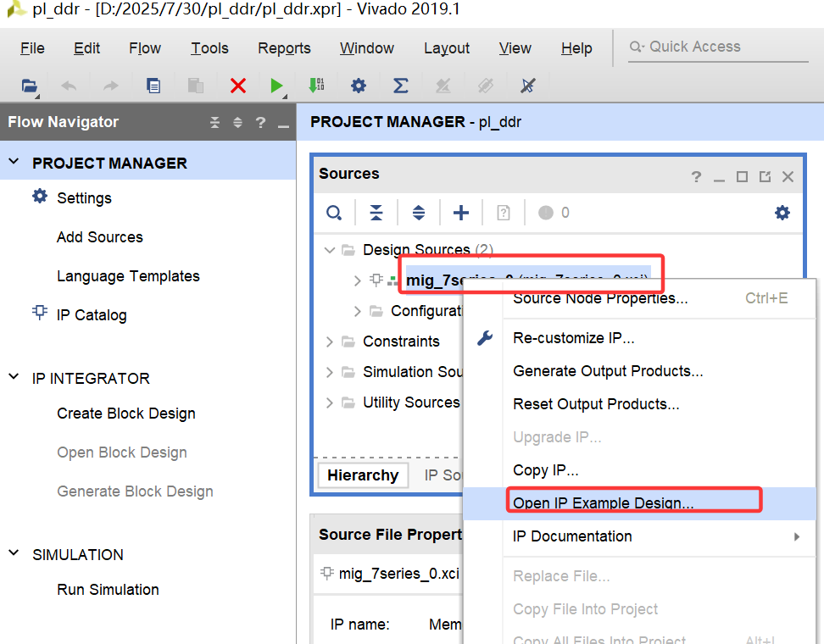The height and width of the screenshot is (644, 824).
Task: Collapse all in Flow Navigator header
Action: pos(215,122)
